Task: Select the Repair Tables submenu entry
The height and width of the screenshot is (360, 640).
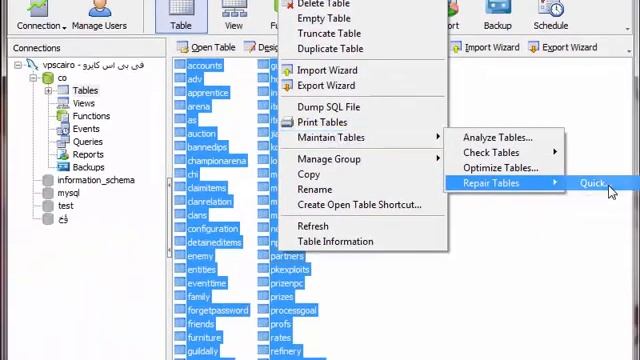Action: click(504, 183)
